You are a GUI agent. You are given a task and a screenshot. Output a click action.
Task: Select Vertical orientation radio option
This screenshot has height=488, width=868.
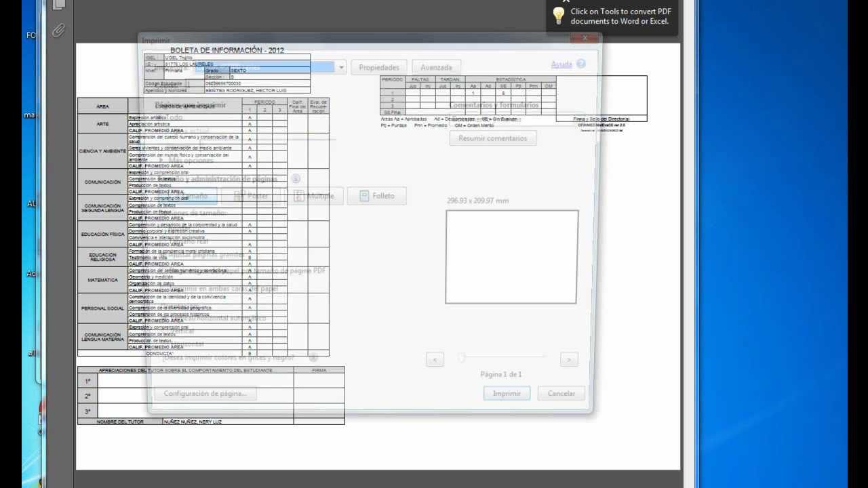pos(178,331)
